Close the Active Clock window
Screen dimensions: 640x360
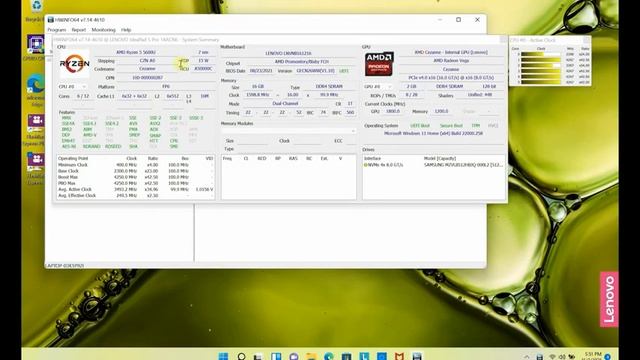[x=587, y=40]
